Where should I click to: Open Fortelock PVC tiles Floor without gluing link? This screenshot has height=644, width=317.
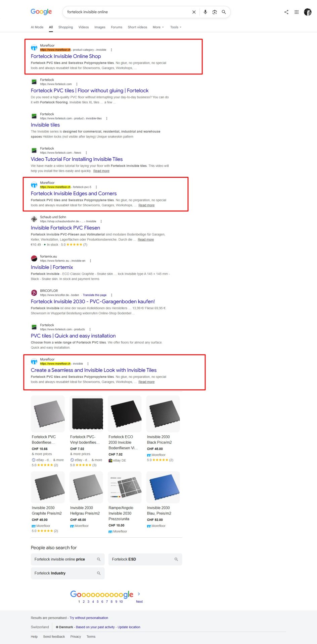[x=90, y=91]
